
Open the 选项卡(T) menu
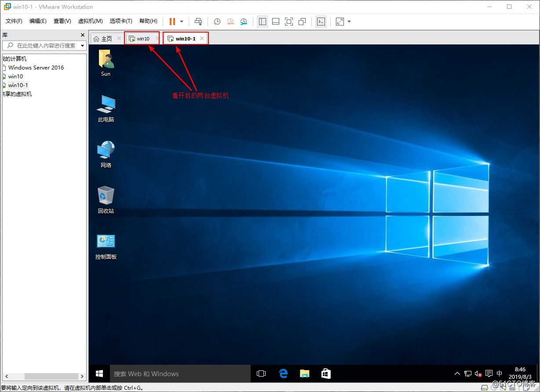121,21
